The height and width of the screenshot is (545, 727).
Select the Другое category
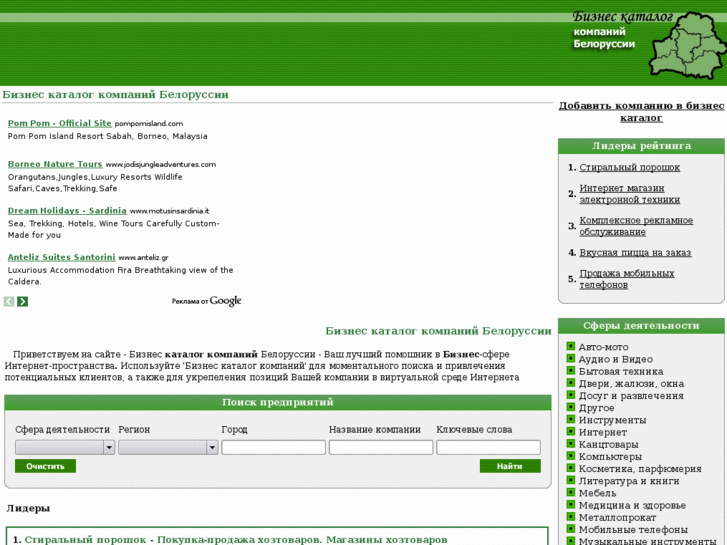click(x=596, y=408)
